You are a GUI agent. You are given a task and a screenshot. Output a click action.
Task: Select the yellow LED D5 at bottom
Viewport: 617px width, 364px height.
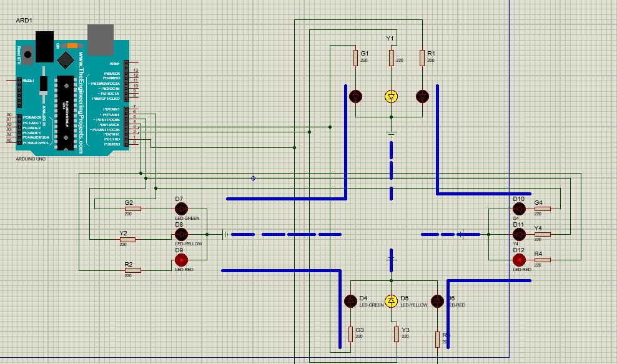(x=392, y=300)
